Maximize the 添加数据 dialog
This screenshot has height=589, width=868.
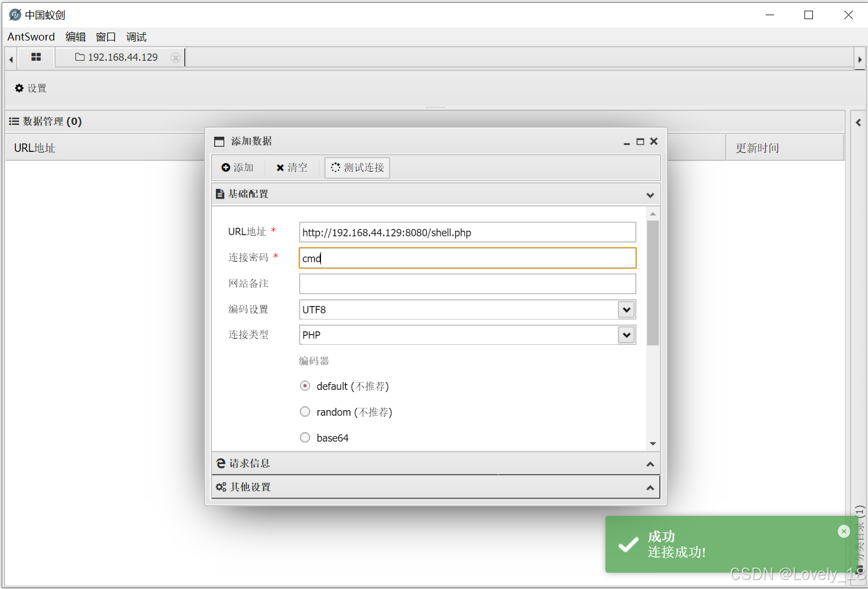pos(640,142)
